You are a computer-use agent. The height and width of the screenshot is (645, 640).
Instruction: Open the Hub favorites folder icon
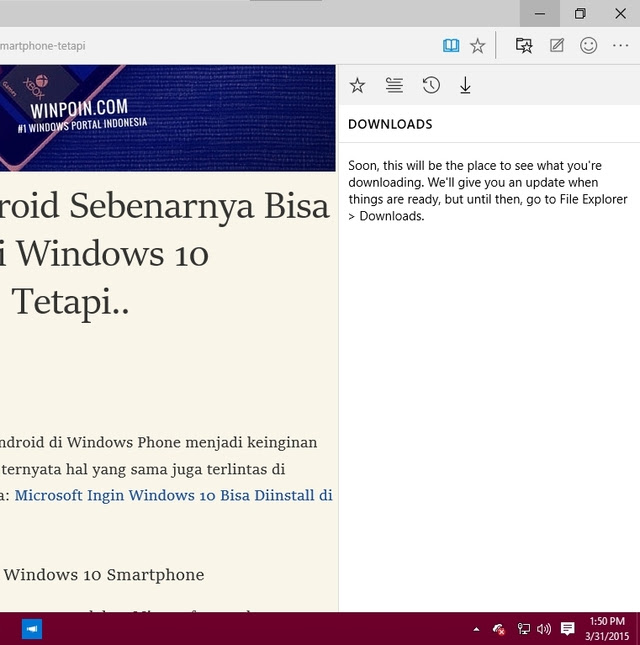tap(524, 45)
